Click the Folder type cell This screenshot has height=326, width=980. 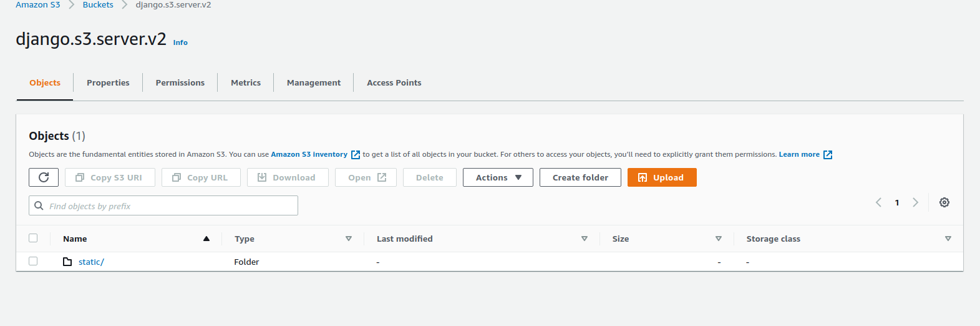246,262
